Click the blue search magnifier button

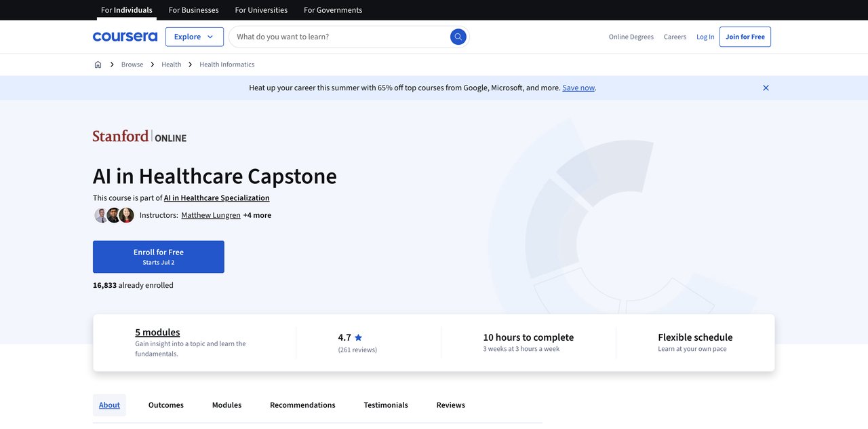click(458, 37)
